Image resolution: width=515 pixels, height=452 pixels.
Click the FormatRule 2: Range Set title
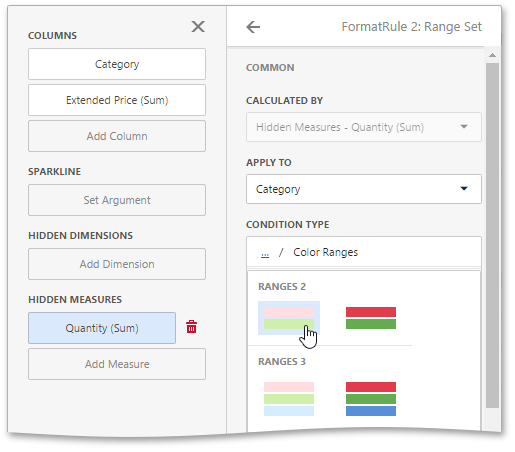(x=412, y=27)
